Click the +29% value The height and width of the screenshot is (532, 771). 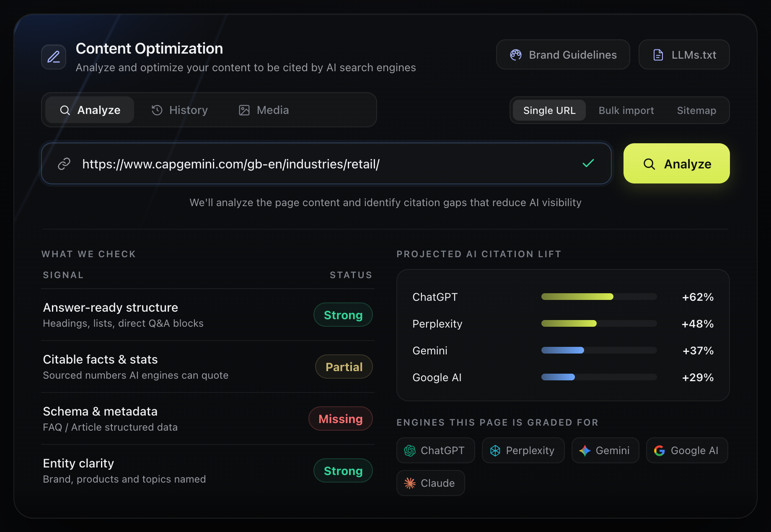[698, 377]
